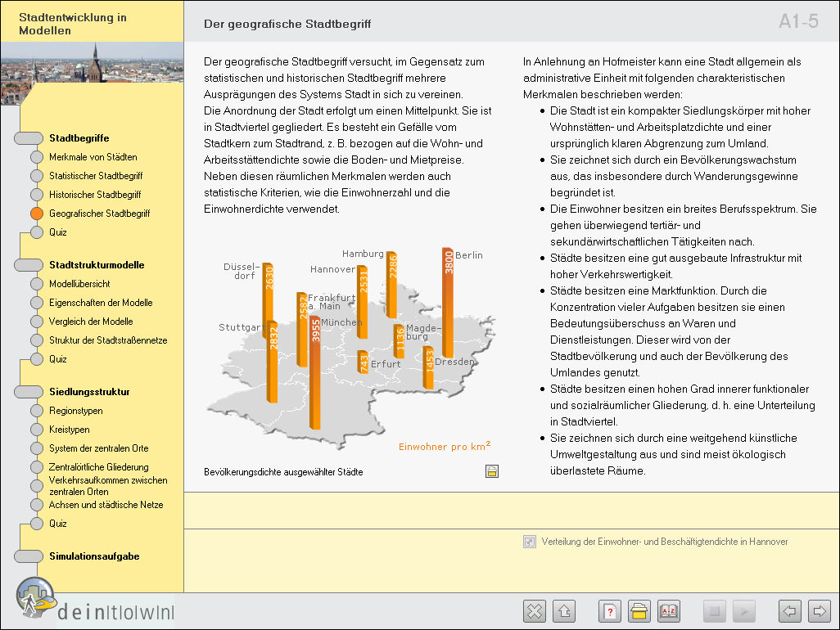Go to the previous page arrow
The height and width of the screenshot is (630, 840).
tap(789, 611)
